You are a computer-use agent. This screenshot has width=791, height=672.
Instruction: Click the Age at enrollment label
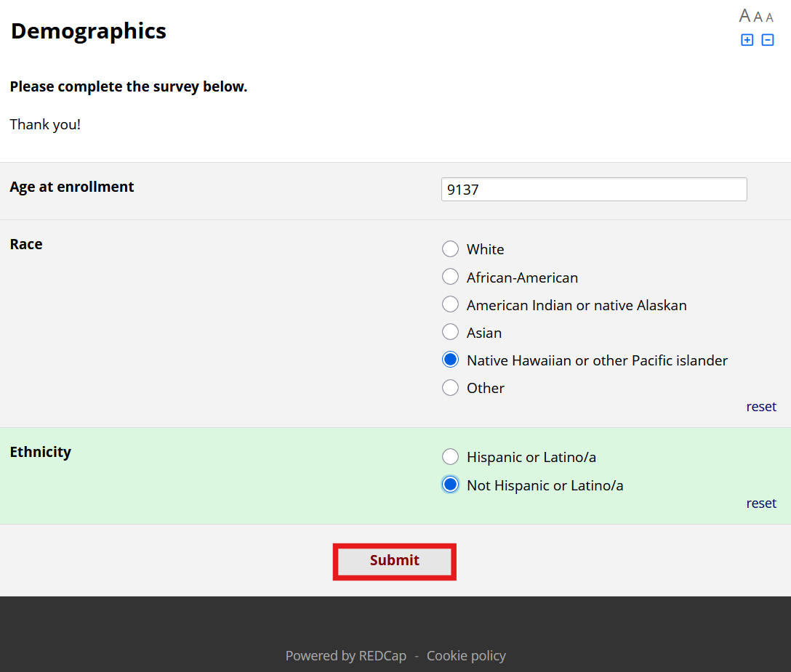(x=72, y=187)
